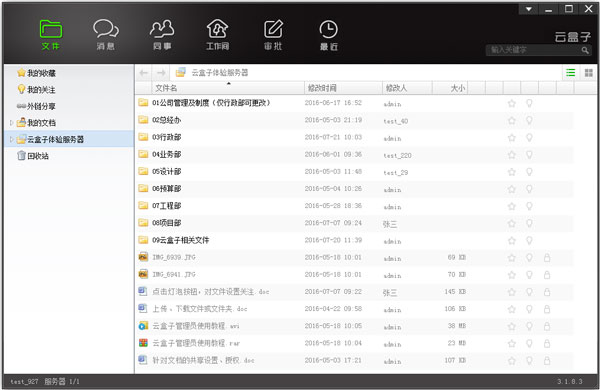600x390 pixels.
Task: Click the 07工程部 folder icon
Action: pyautogui.click(x=143, y=206)
